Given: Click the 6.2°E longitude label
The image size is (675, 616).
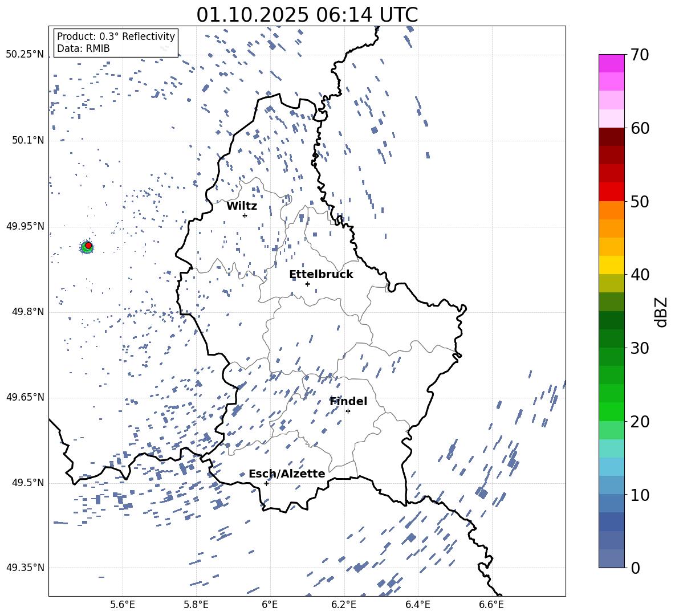Looking at the screenshot, I should click(344, 605).
